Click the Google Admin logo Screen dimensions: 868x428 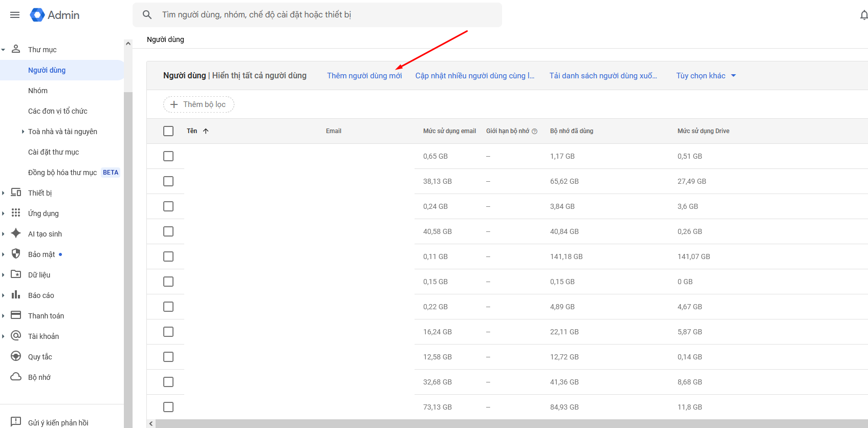[54, 15]
